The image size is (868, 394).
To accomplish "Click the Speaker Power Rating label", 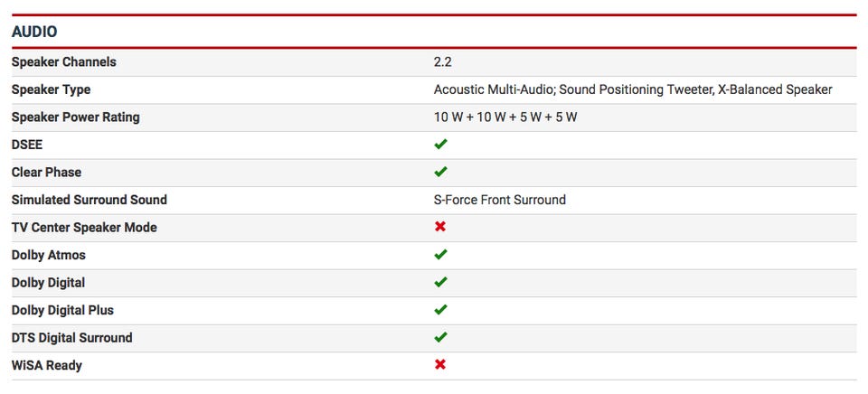I will tap(75, 117).
